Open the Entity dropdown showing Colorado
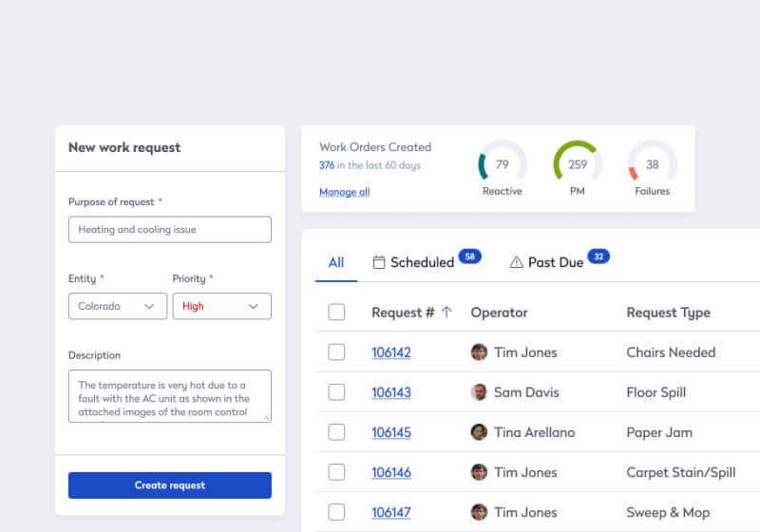Screen dimensions: 760x532 [x=118, y=306]
